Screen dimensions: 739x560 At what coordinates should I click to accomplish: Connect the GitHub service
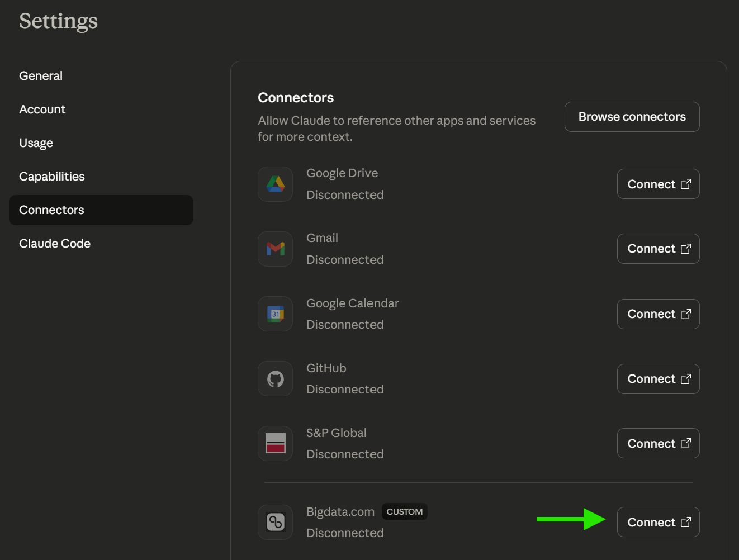pyautogui.click(x=659, y=378)
